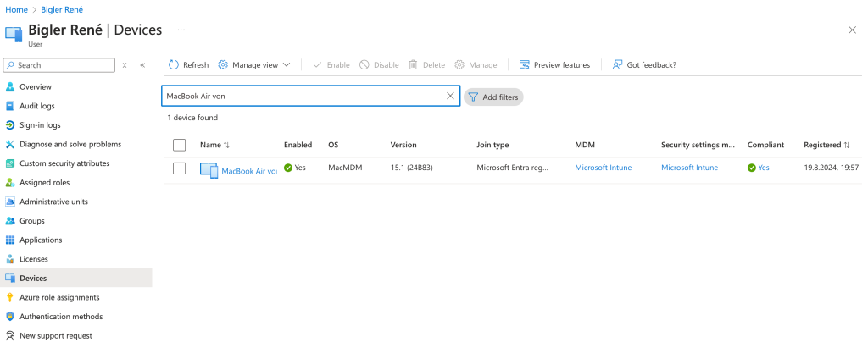
Task: Click the Home breadcrumb link
Action: pos(16,9)
